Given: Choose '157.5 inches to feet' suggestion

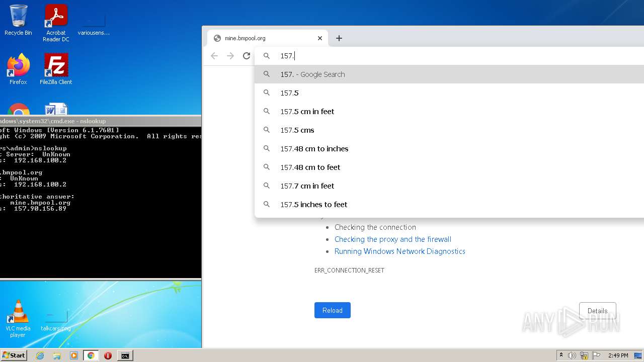Looking at the screenshot, I should click(449, 205).
